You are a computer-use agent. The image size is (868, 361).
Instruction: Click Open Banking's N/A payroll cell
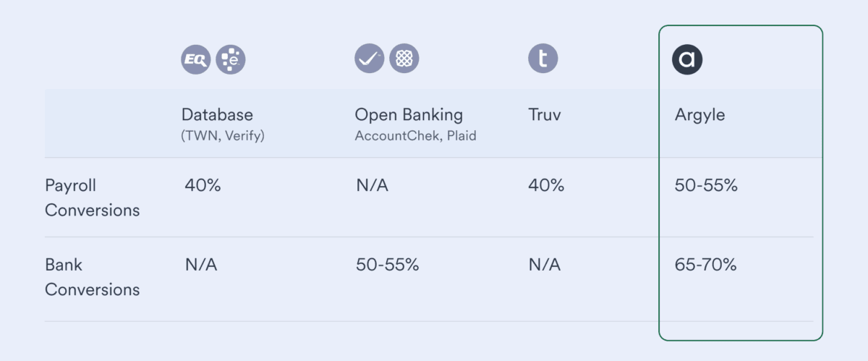click(x=372, y=186)
